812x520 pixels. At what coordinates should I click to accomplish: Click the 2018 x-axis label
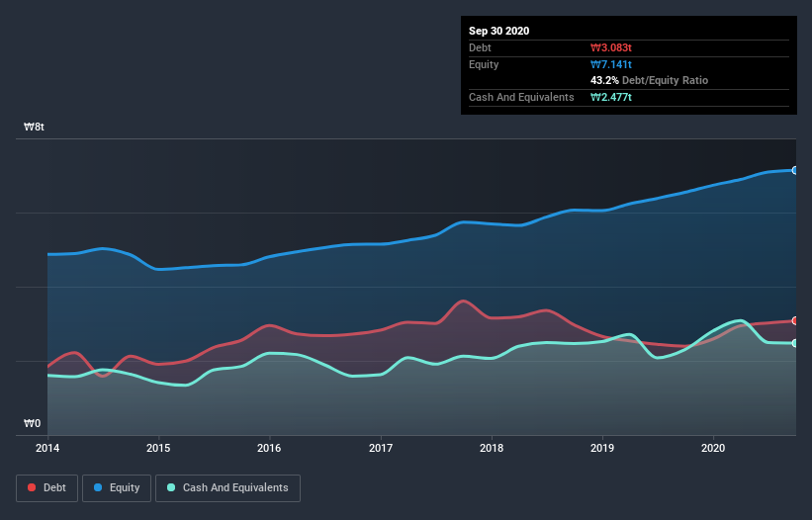click(x=492, y=448)
